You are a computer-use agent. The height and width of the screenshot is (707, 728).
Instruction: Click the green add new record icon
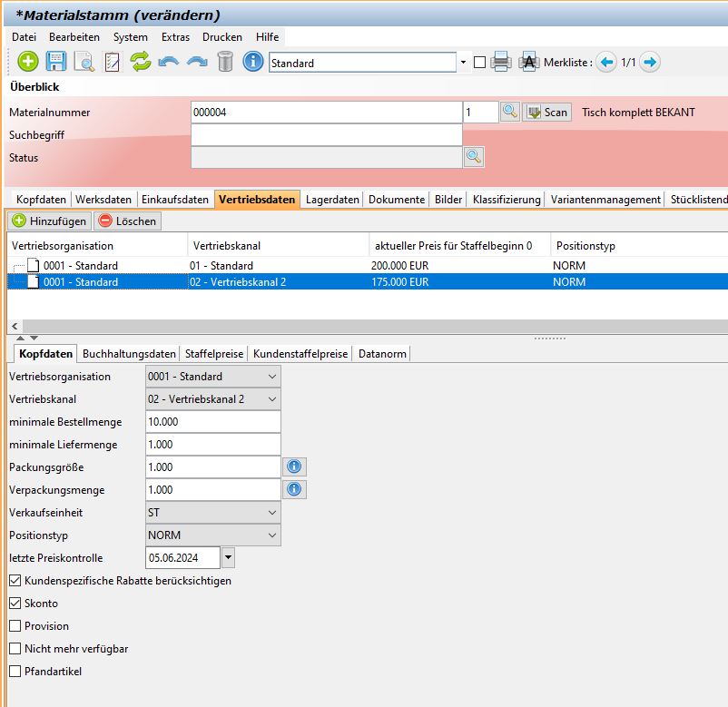(28, 62)
